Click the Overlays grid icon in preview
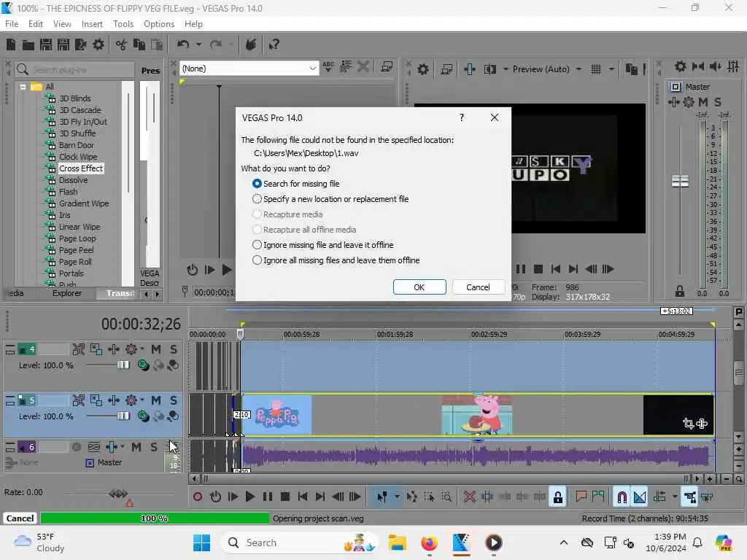This screenshot has width=747, height=560. [596, 69]
